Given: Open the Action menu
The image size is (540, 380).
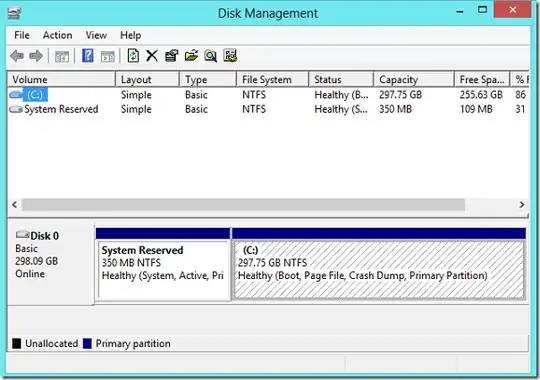Looking at the screenshot, I should [58, 35].
